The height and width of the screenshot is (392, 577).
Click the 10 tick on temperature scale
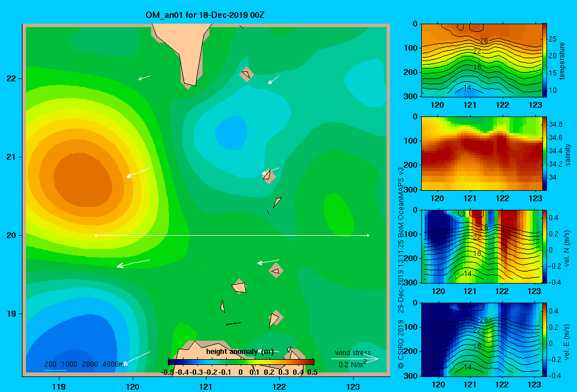pos(553,90)
